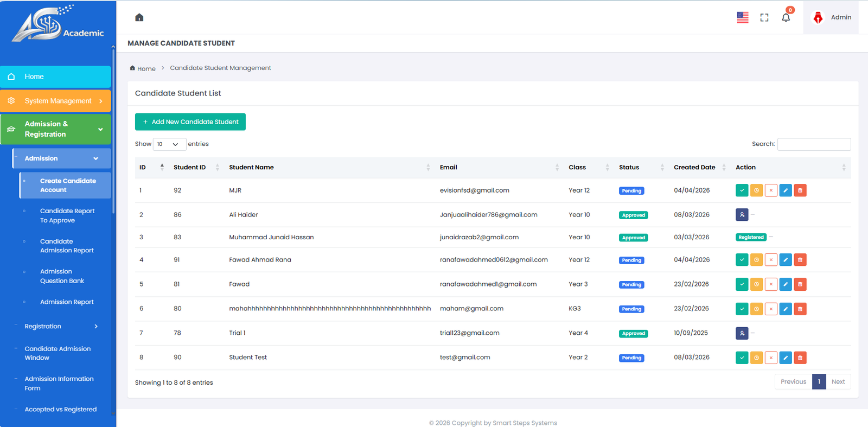The height and width of the screenshot is (427, 868).
Task: Expand the Registration submenu
Action: [x=61, y=326]
